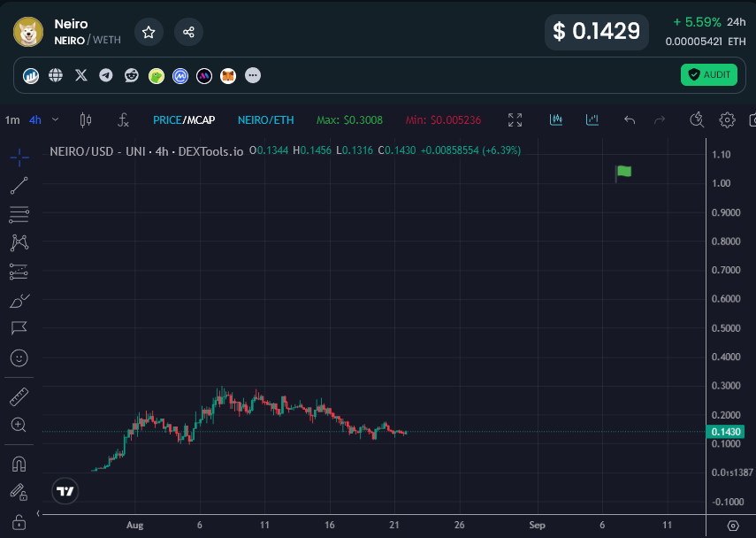The image size is (756, 538).
Task: Collapse the drawing toolbar arrow
Action: click(38, 513)
